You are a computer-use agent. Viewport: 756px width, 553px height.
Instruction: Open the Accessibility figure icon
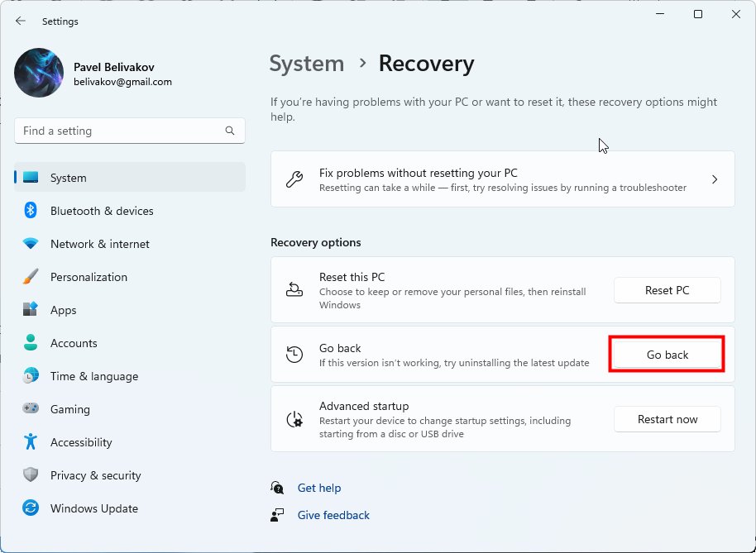31,441
